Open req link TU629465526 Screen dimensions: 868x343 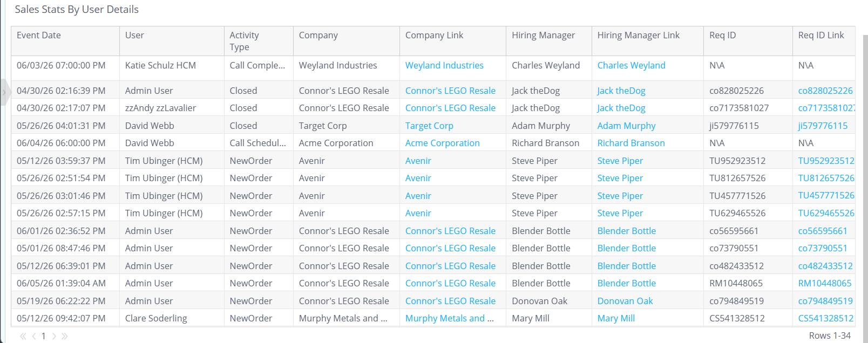pyautogui.click(x=826, y=213)
